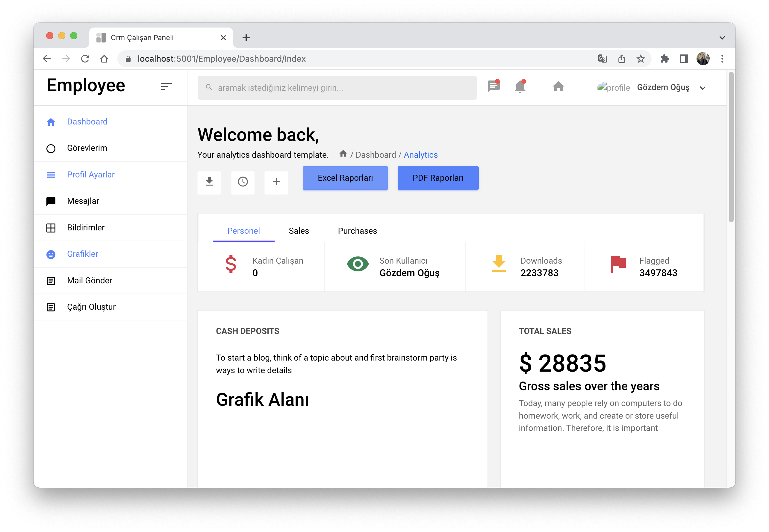Switch to the Purchases tab
Viewport: 769px width, 532px height.
(x=357, y=231)
